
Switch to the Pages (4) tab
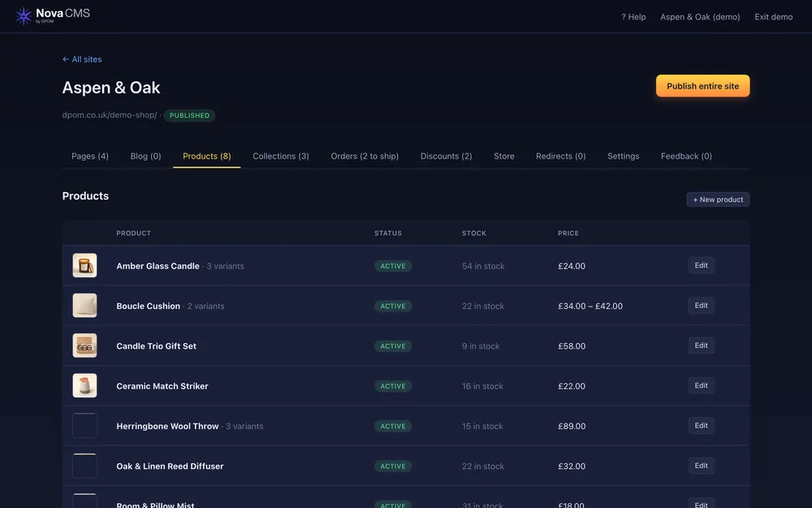(90, 156)
